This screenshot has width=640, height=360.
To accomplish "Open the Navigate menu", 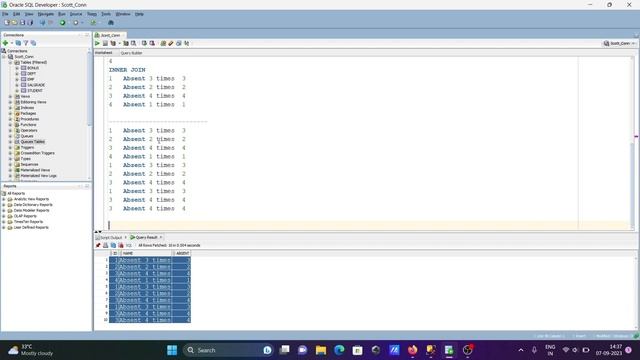I will [45, 14].
